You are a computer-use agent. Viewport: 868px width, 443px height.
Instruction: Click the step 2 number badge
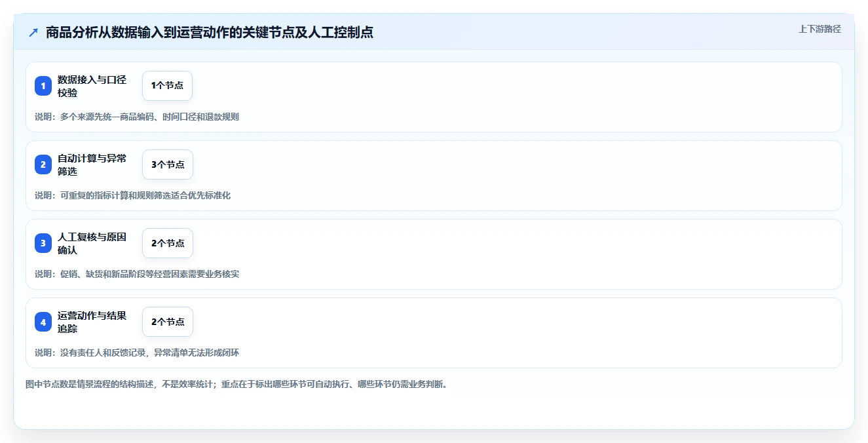[43, 164]
